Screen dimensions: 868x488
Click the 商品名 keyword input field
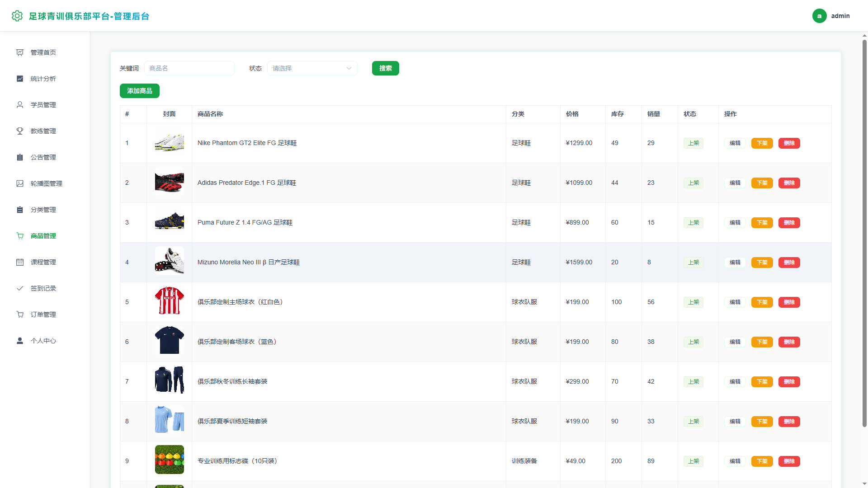[189, 68]
